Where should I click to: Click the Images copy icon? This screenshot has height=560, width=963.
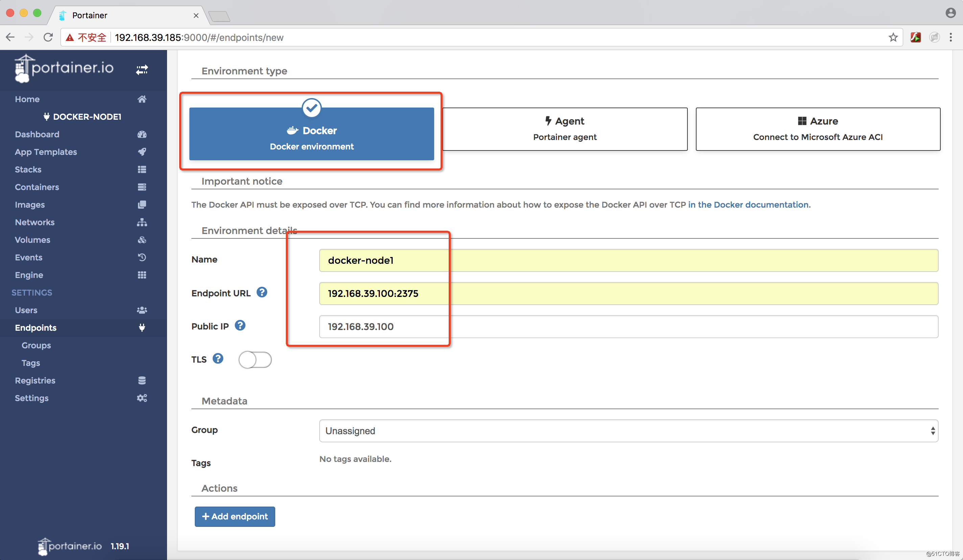coord(142,205)
